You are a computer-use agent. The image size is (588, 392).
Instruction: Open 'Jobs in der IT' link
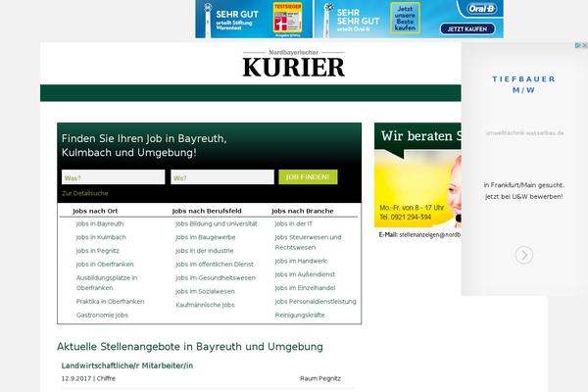click(294, 223)
